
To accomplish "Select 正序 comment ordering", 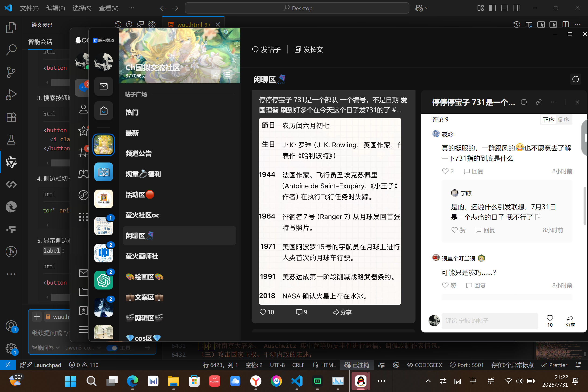I will click(548, 120).
